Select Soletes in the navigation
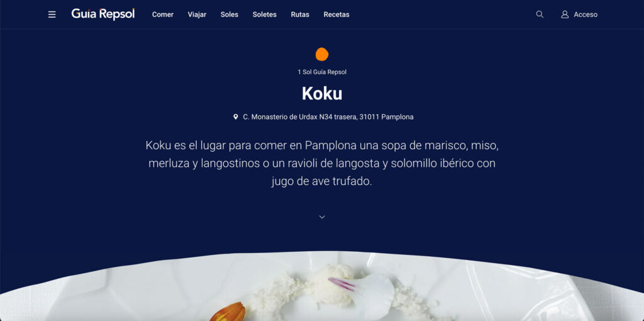This screenshot has height=321, width=644. pyautogui.click(x=265, y=14)
